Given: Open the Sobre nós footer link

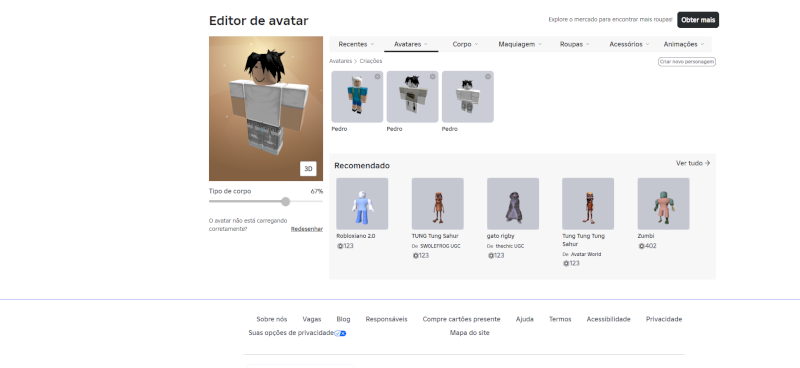Looking at the screenshot, I should coord(271,320).
